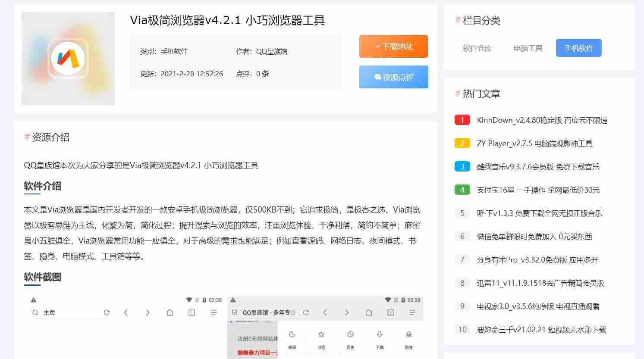
Task: Click the Via browser app logo image
Action: click(x=68, y=59)
